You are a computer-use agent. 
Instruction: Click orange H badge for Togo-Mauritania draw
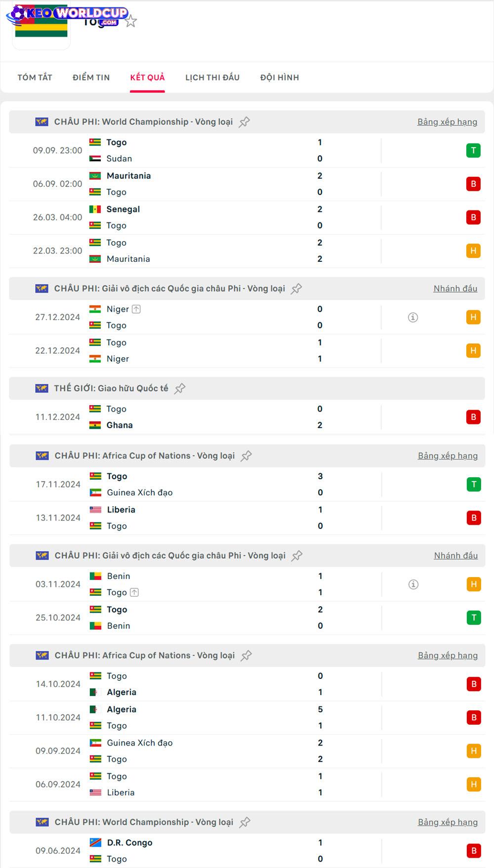click(x=473, y=250)
